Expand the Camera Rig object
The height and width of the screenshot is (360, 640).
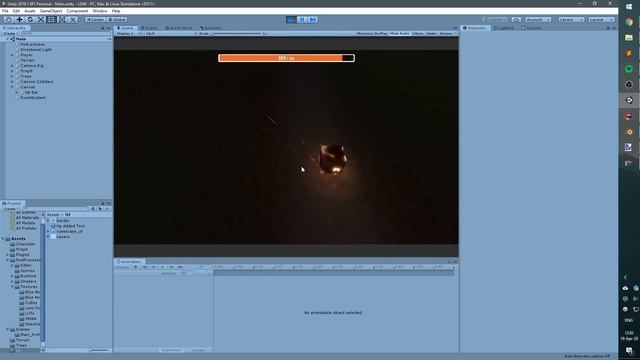click(x=12, y=65)
